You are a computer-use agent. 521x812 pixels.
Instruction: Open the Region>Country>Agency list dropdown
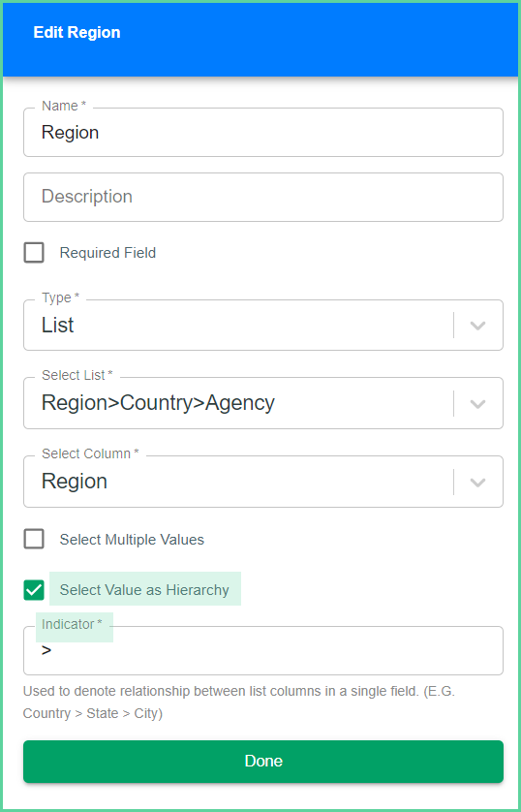pos(262,403)
